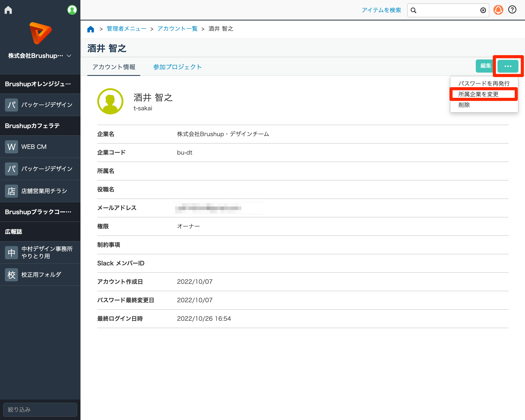Switch to アカウント情報 tab
The height and width of the screenshot is (420, 525).
[x=114, y=67]
